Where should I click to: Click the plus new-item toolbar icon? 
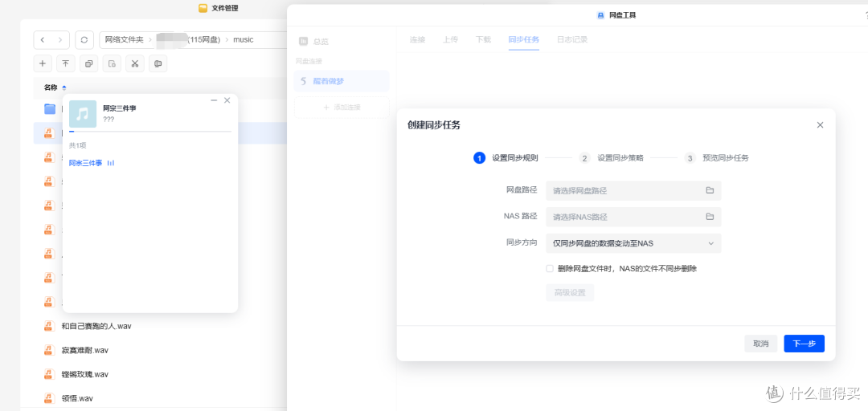[43, 63]
